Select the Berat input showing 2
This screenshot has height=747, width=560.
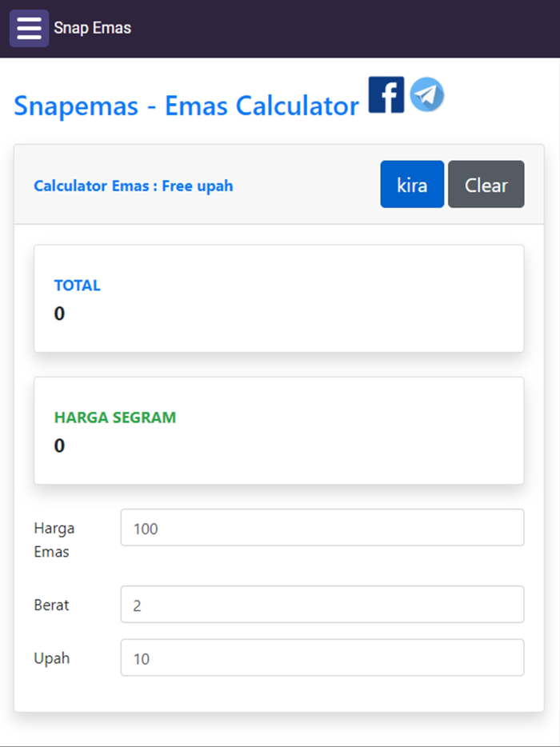click(x=320, y=604)
